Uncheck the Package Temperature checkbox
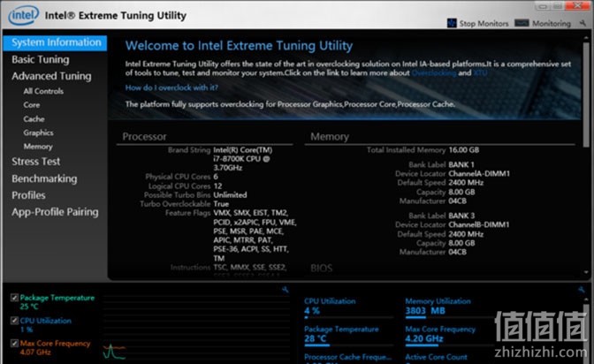Screen dimensions: 594x364 tap(14, 298)
